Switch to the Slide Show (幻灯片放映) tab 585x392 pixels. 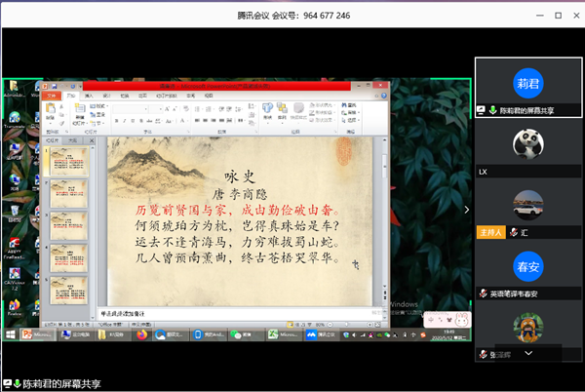click(x=167, y=96)
